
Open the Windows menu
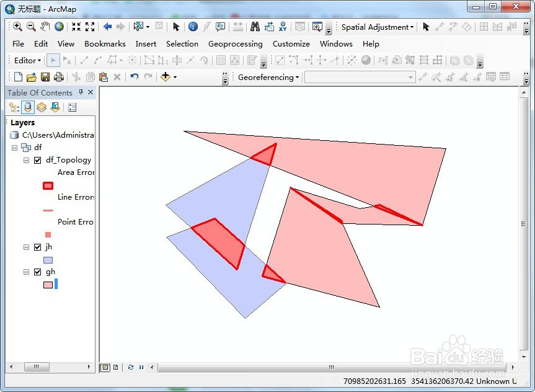coord(336,43)
